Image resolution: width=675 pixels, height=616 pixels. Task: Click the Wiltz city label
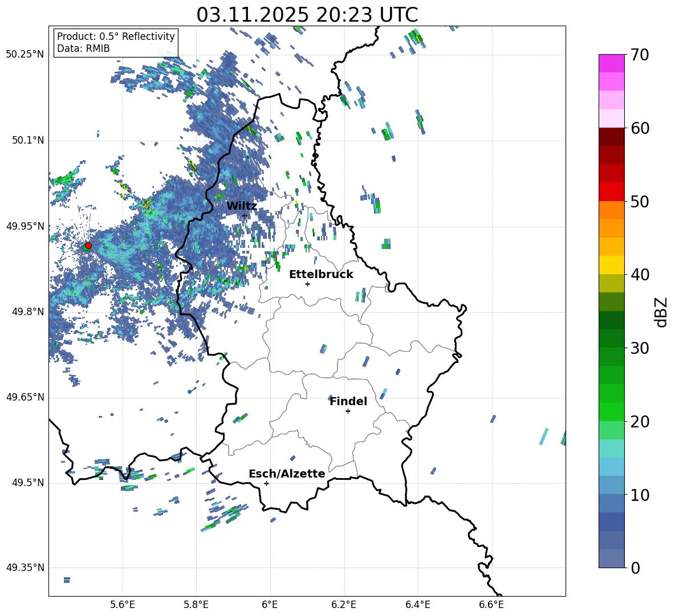point(242,206)
